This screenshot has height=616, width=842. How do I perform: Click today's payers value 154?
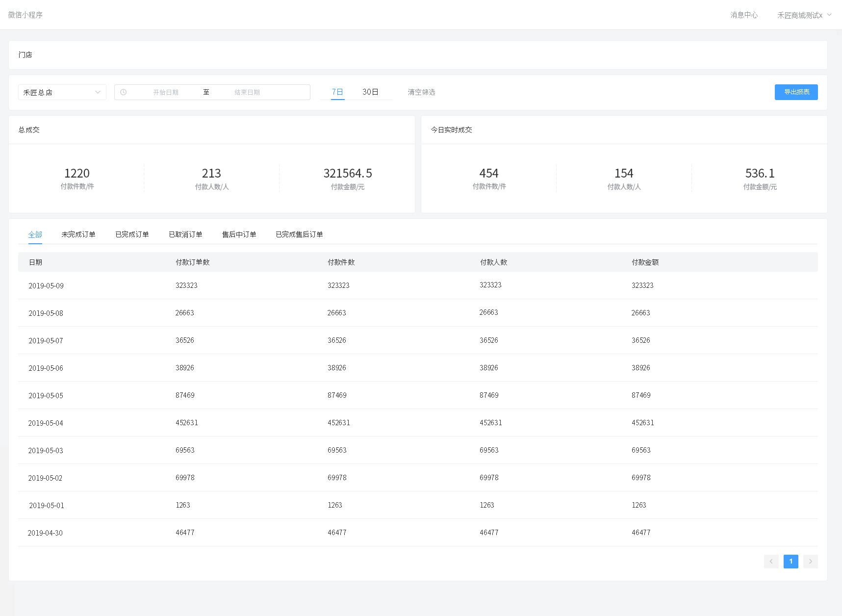point(624,173)
